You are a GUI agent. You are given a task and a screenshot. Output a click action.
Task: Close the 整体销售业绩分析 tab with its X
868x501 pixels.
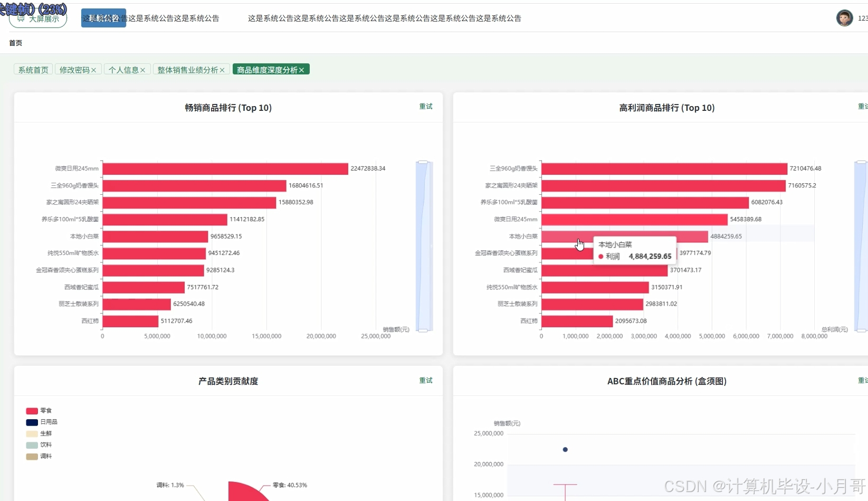pos(222,70)
